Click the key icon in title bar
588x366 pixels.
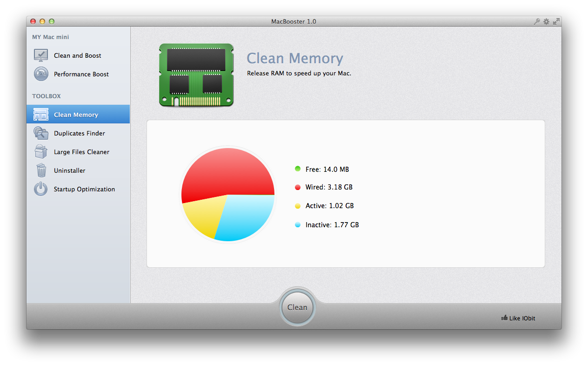click(x=537, y=21)
